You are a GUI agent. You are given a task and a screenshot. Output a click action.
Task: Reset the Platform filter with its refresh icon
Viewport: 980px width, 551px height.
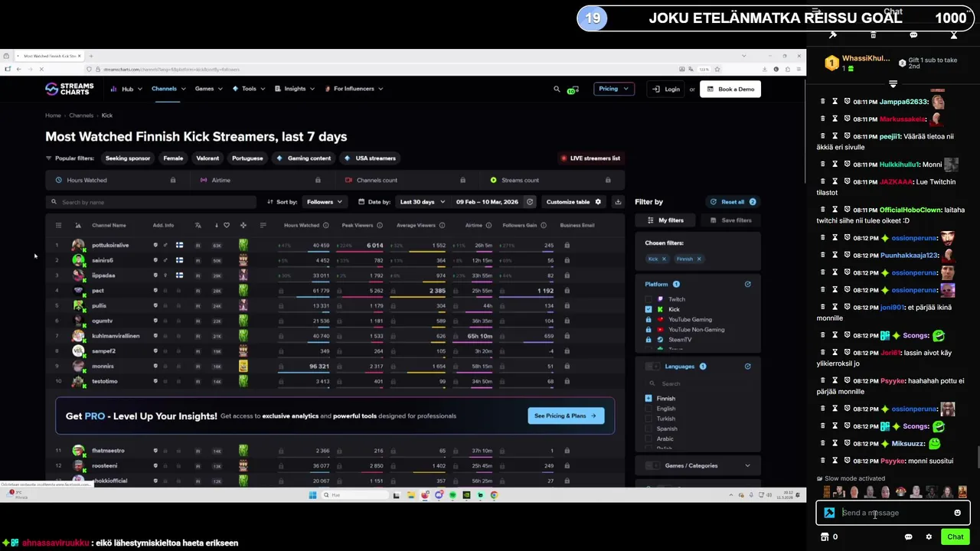[747, 284]
